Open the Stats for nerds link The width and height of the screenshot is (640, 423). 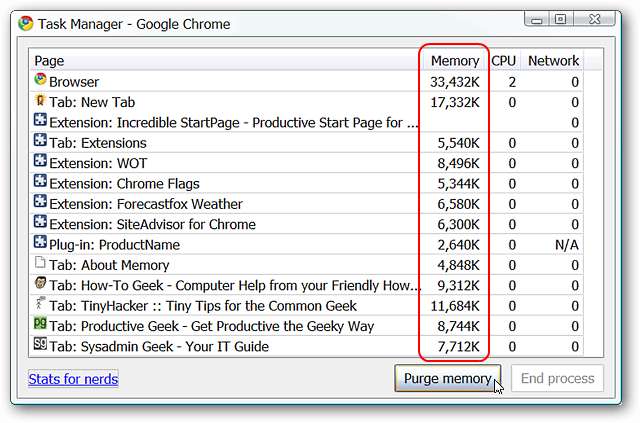[x=73, y=379]
